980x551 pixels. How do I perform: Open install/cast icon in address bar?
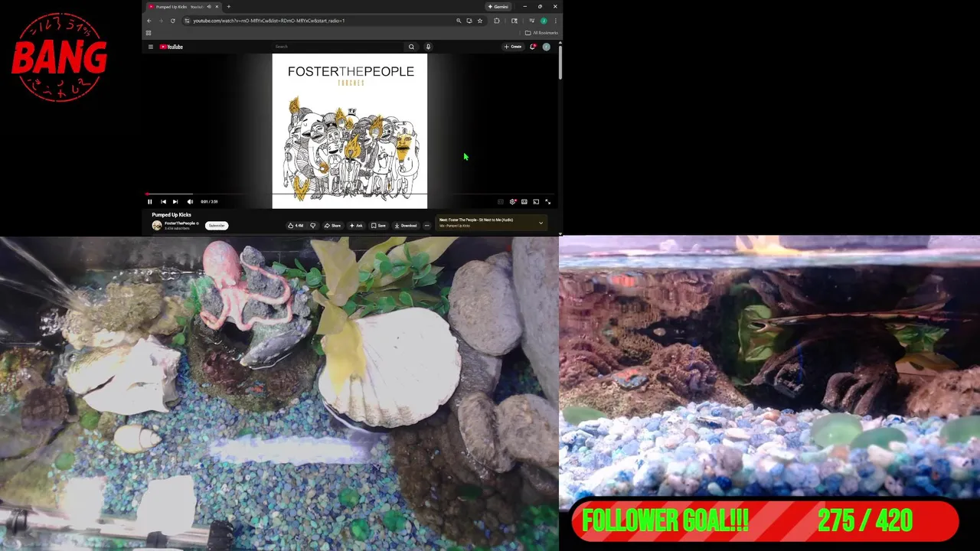click(x=469, y=21)
